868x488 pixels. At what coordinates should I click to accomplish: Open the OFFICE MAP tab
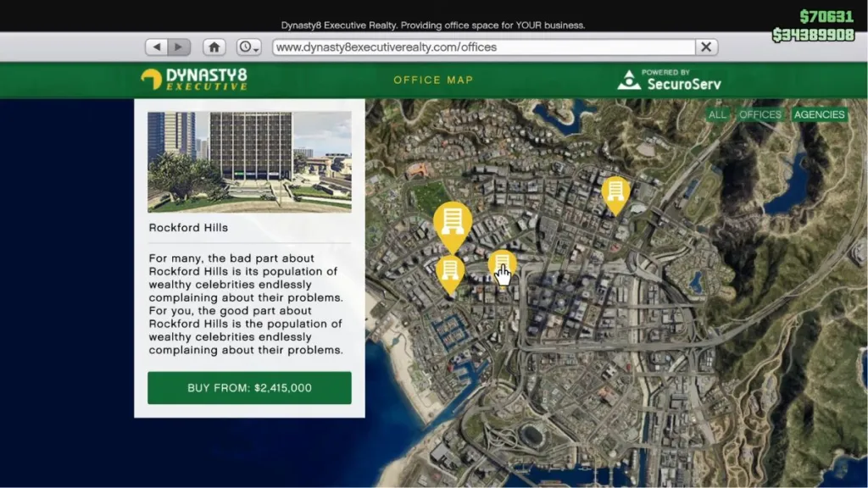coord(433,80)
